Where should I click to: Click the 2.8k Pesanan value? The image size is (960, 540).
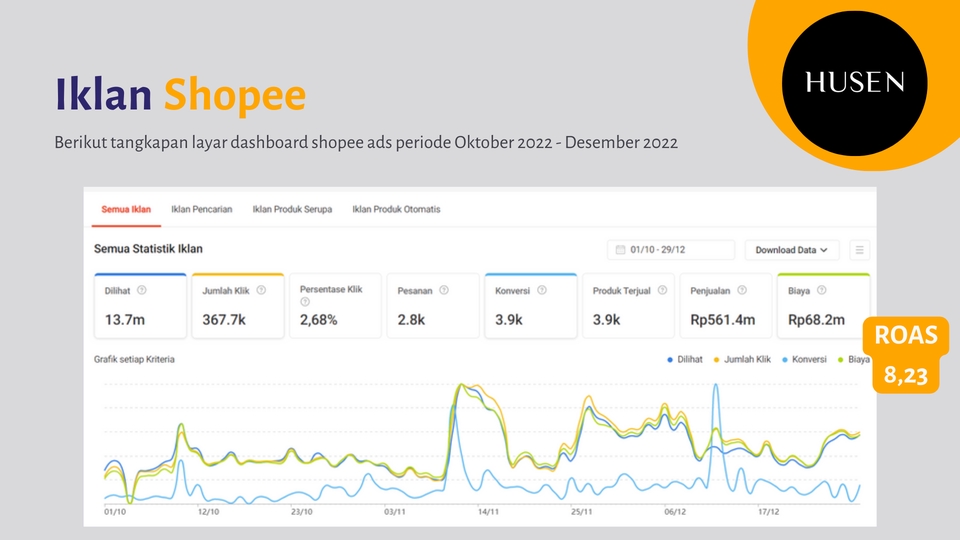pyautogui.click(x=411, y=320)
